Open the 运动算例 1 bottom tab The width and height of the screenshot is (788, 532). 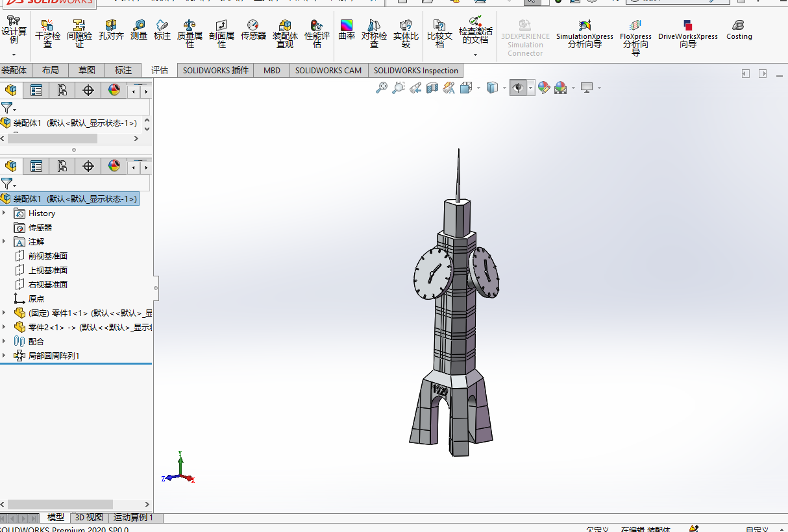[x=133, y=517]
